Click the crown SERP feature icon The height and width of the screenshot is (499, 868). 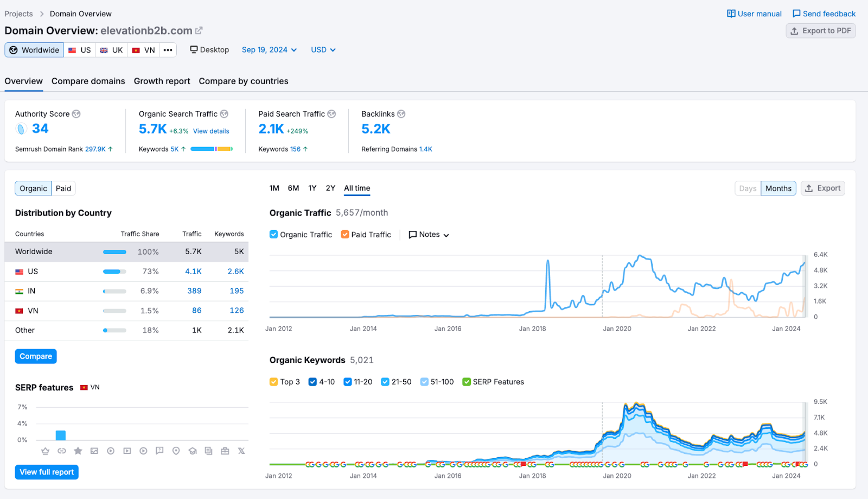click(x=46, y=451)
